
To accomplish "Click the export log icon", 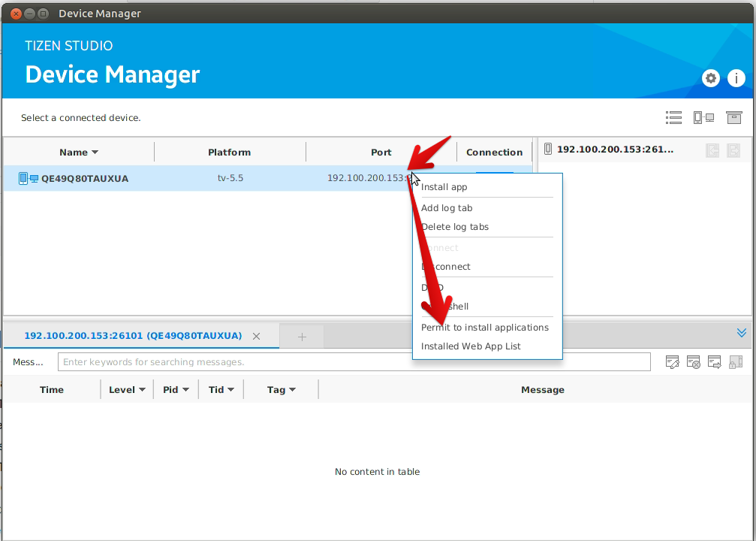I will (x=715, y=362).
